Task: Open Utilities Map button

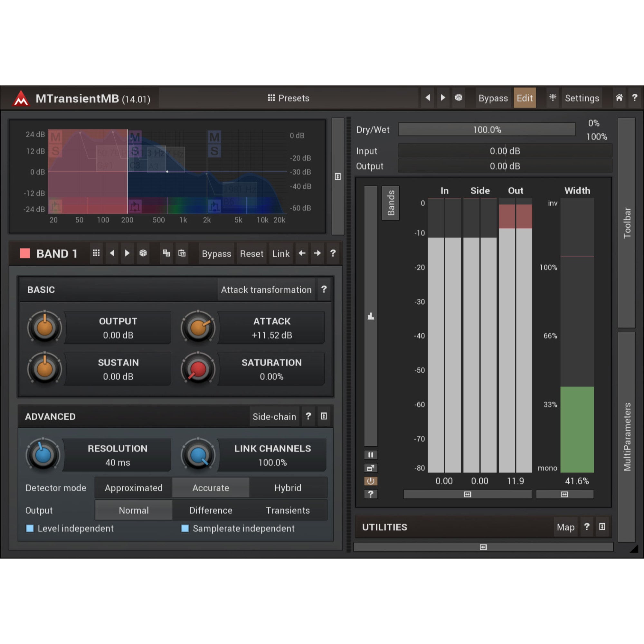Action: [x=566, y=527]
